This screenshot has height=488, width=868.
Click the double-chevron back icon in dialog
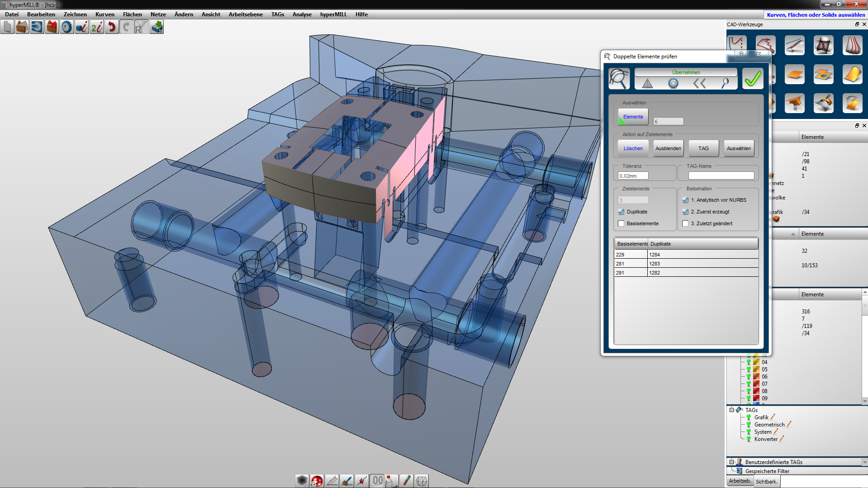click(699, 83)
